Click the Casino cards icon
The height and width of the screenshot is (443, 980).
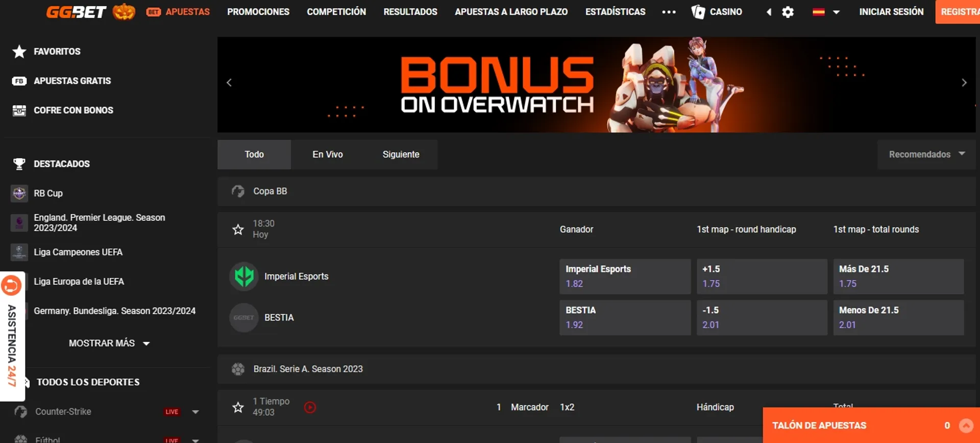698,12
